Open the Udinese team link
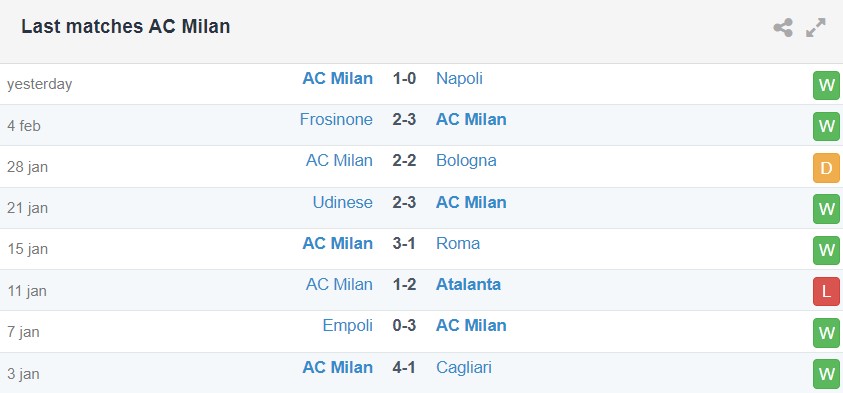The height and width of the screenshot is (393, 843). click(342, 202)
